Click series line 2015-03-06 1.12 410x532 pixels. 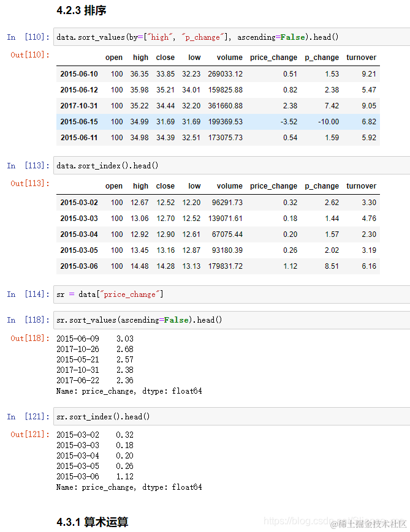(x=95, y=477)
